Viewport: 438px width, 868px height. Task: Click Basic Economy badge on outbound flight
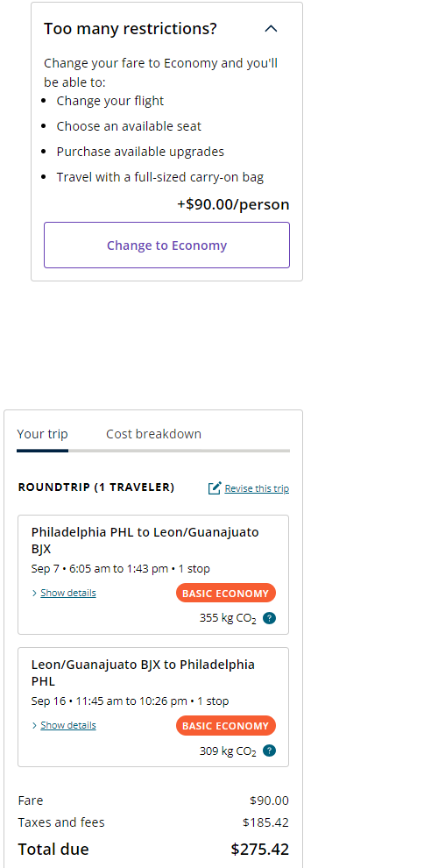click(x=226, y=594)
